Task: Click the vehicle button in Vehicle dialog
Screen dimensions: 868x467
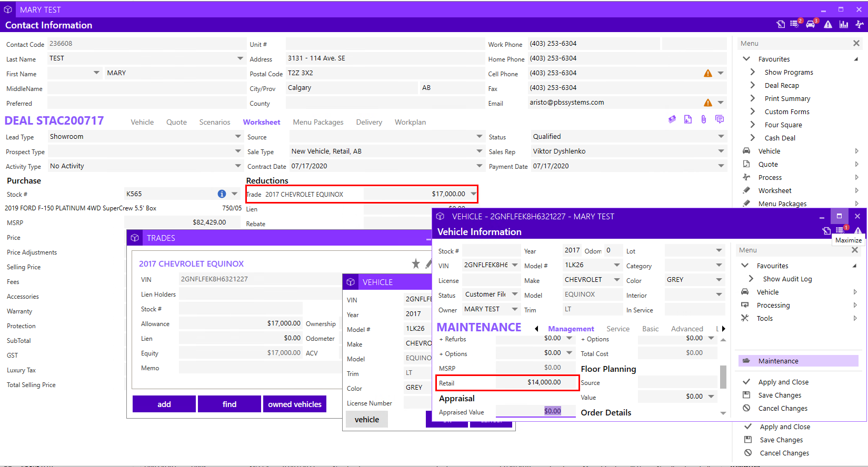Action: pos(367,419)
